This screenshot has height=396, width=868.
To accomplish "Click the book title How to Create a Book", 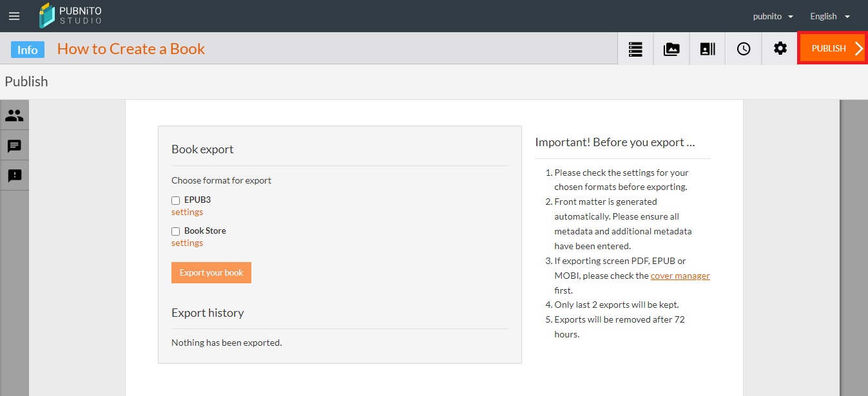I will 131,49.
